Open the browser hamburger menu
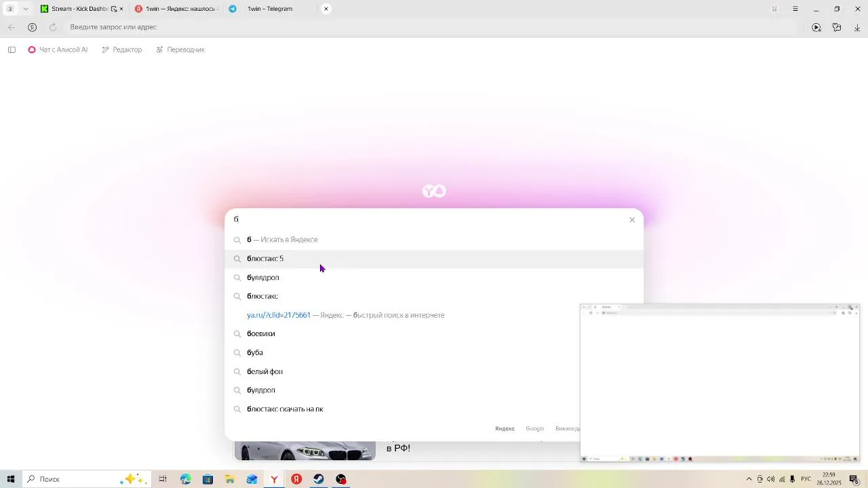This screenshot has height=488, width=868. coord(795,9)
